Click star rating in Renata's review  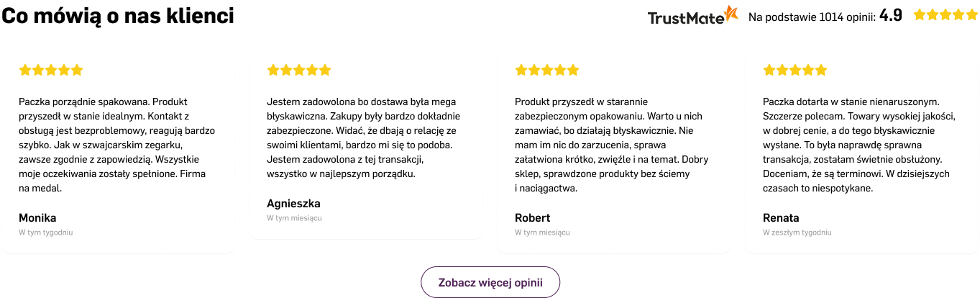(x=795, y=70)
